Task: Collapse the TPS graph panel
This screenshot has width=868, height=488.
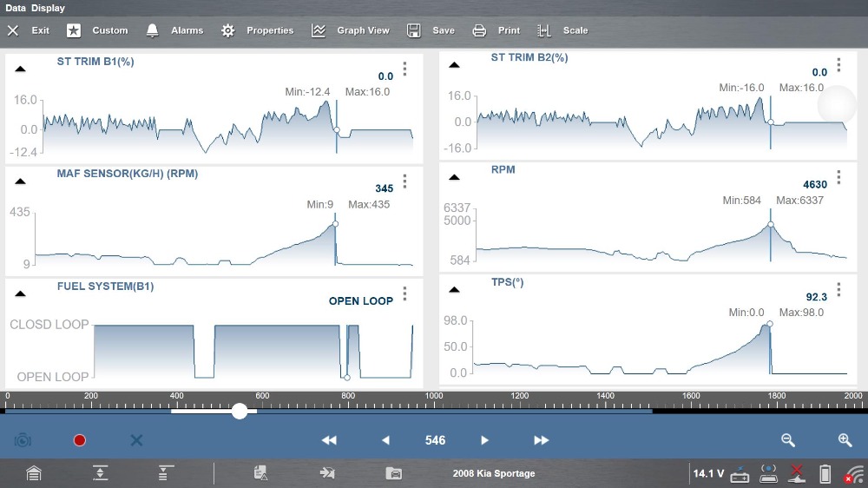Action: (453, 290)
